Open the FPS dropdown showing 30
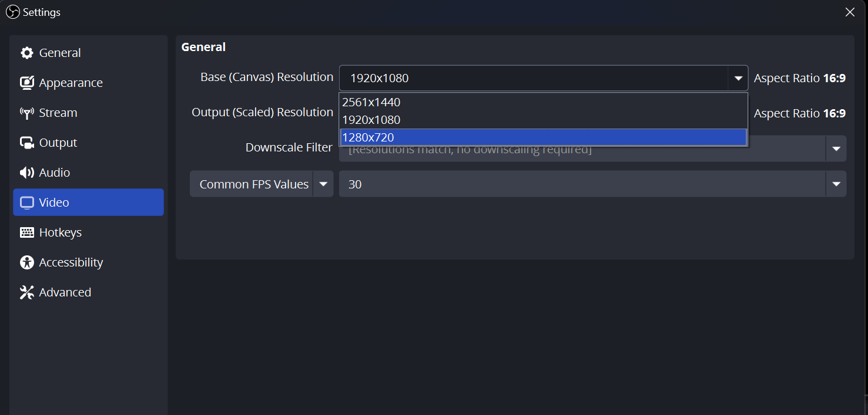 [836, 184]
